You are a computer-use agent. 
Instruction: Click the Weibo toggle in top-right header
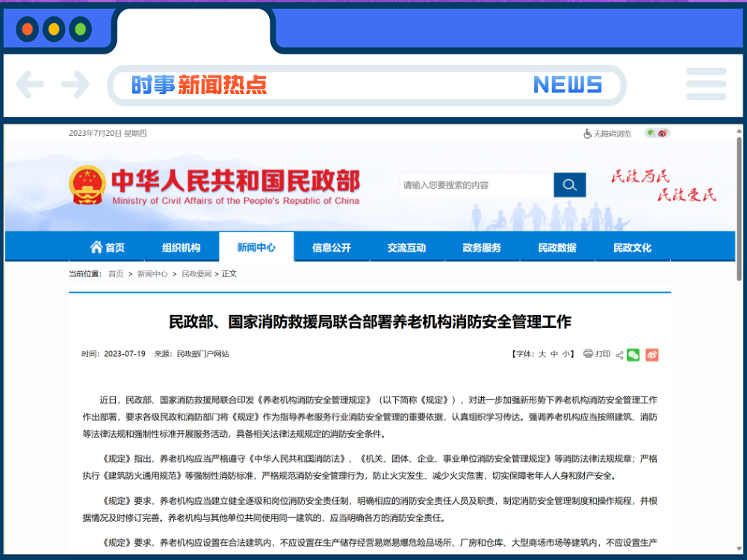(663, 133)
